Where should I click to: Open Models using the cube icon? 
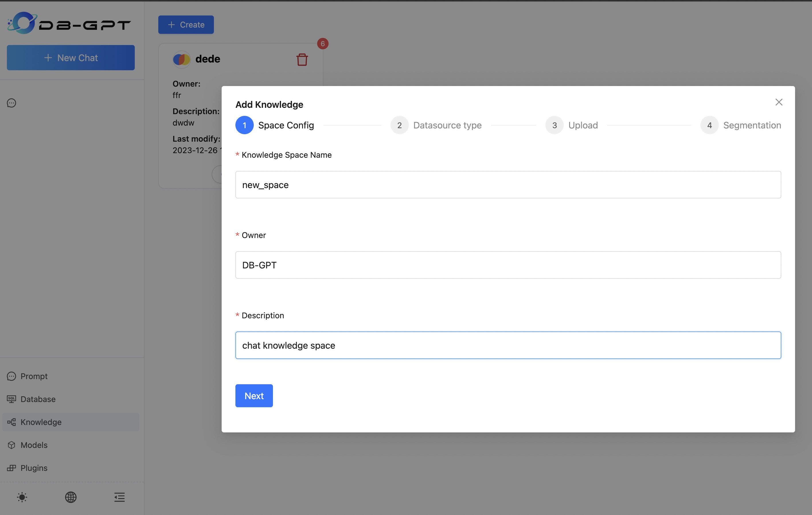coord(12,445)
